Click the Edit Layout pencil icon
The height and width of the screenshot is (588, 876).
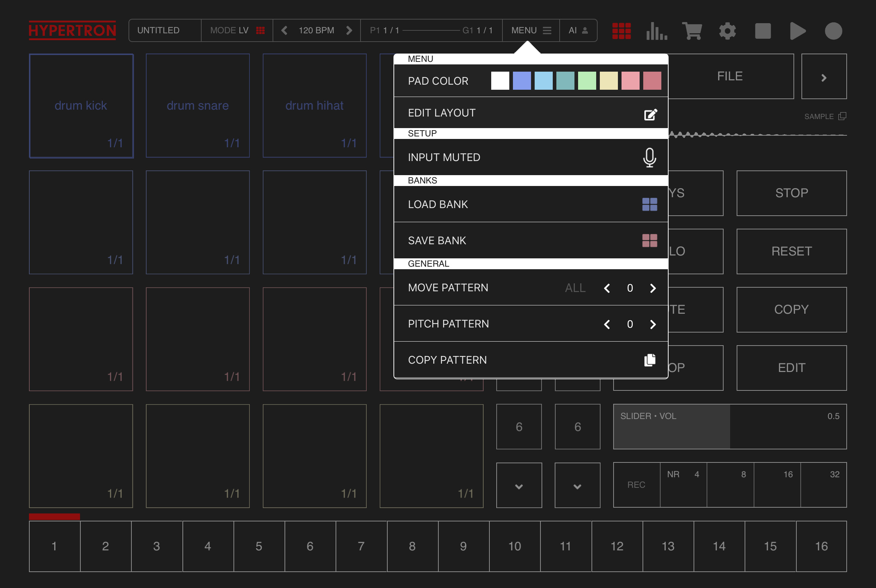[x=650, y=114]
